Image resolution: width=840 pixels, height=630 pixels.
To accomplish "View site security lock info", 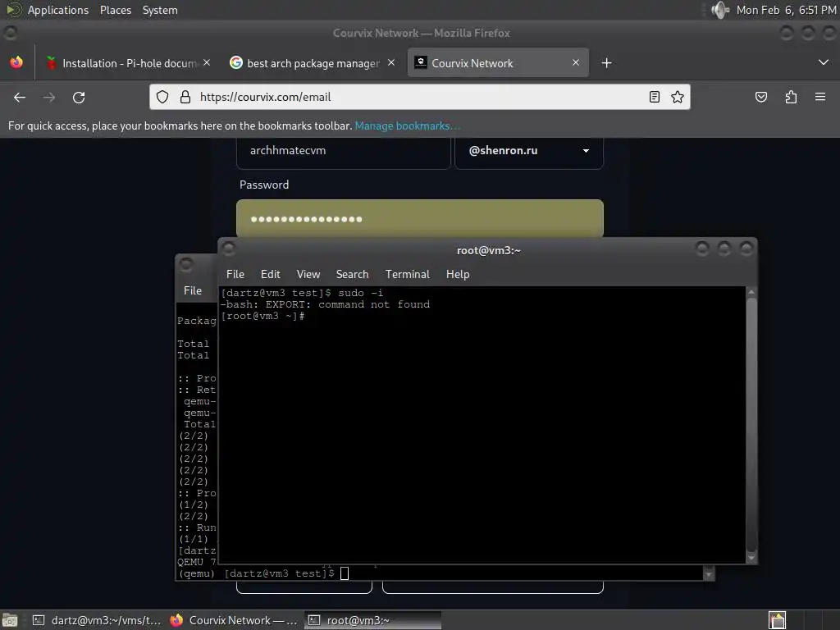I will point(185,97).
